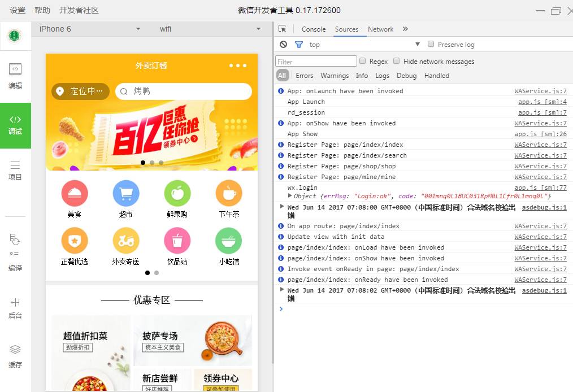
Task: Expand the 07:08:02 domain check error entry
Action: point(282,289)
